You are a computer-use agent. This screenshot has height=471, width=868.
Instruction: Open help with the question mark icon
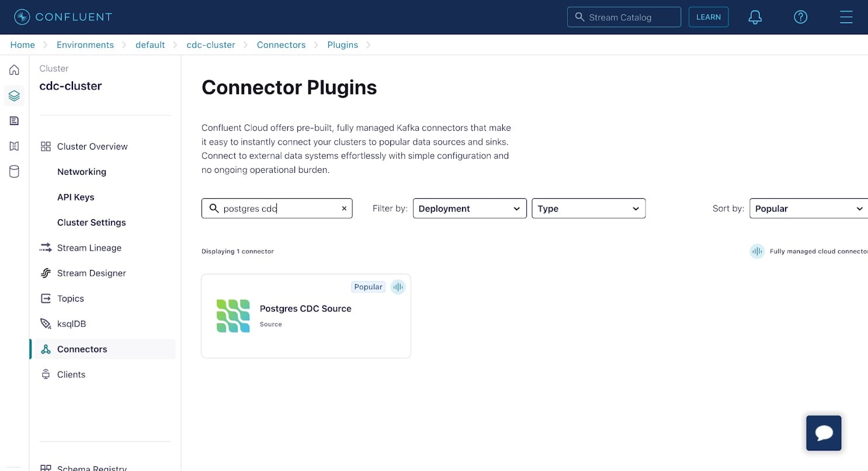[800, 17]
